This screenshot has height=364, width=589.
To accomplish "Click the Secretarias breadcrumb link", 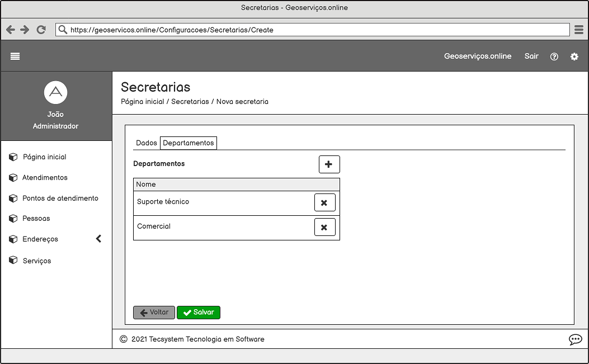I will 190,102.
